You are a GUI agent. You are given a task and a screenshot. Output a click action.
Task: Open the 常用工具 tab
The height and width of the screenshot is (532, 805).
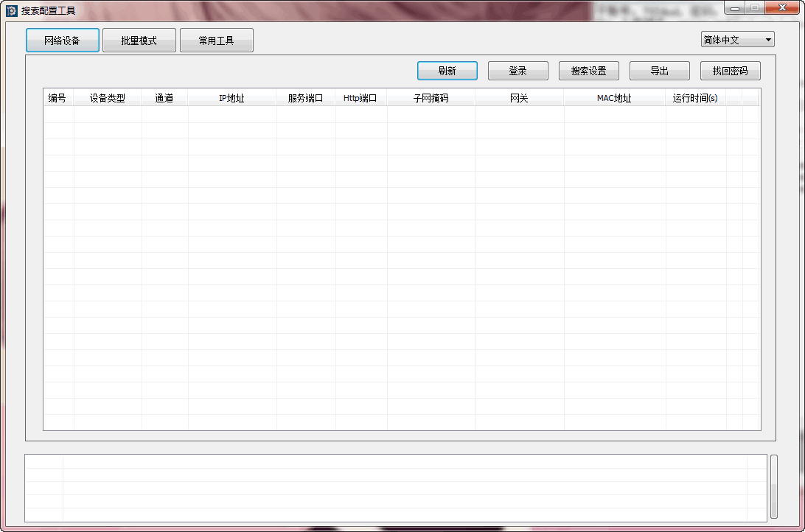[x=216, y=40]
